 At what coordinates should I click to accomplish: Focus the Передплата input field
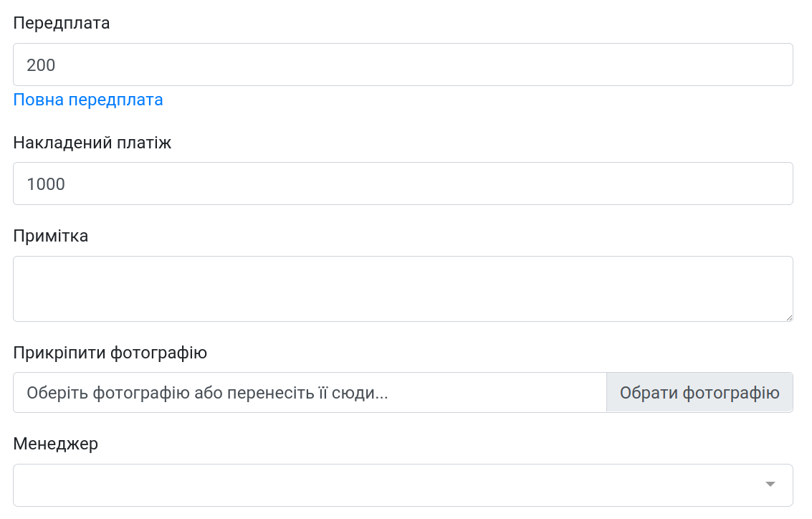point(403,65)
